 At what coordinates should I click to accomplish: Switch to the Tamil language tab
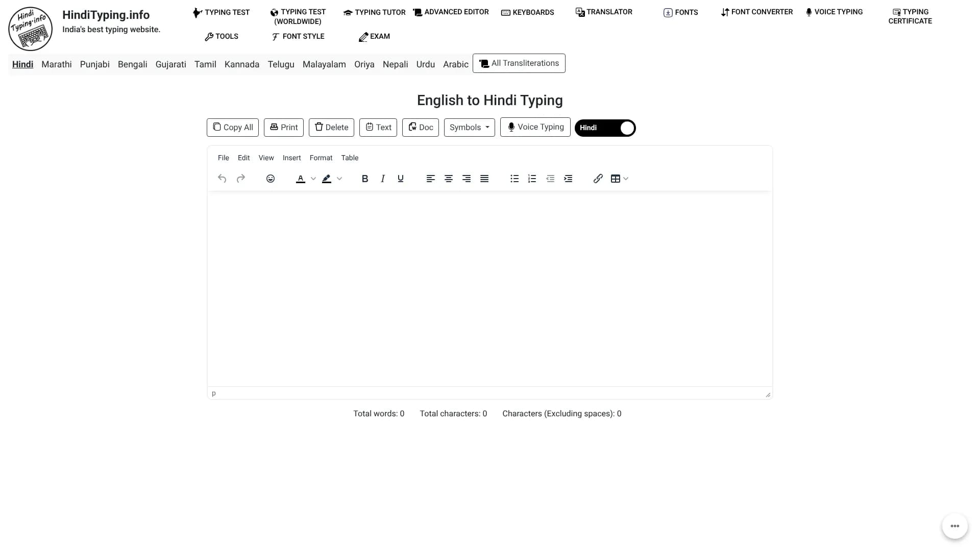(205, 64)
